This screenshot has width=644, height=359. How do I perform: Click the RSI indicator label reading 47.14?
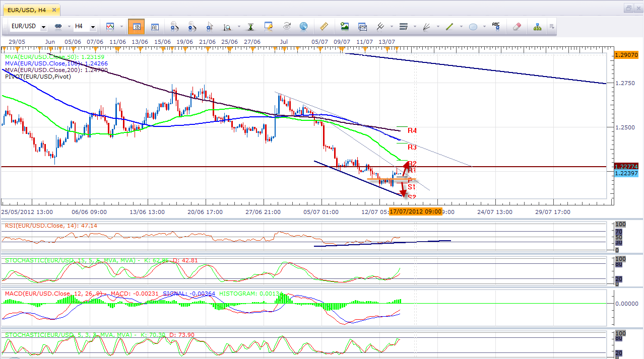pyautogui.click(x=51, y=226)
